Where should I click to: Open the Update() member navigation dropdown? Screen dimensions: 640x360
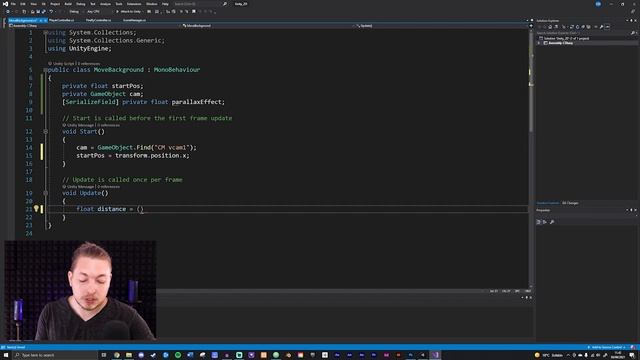click(441, 26)
